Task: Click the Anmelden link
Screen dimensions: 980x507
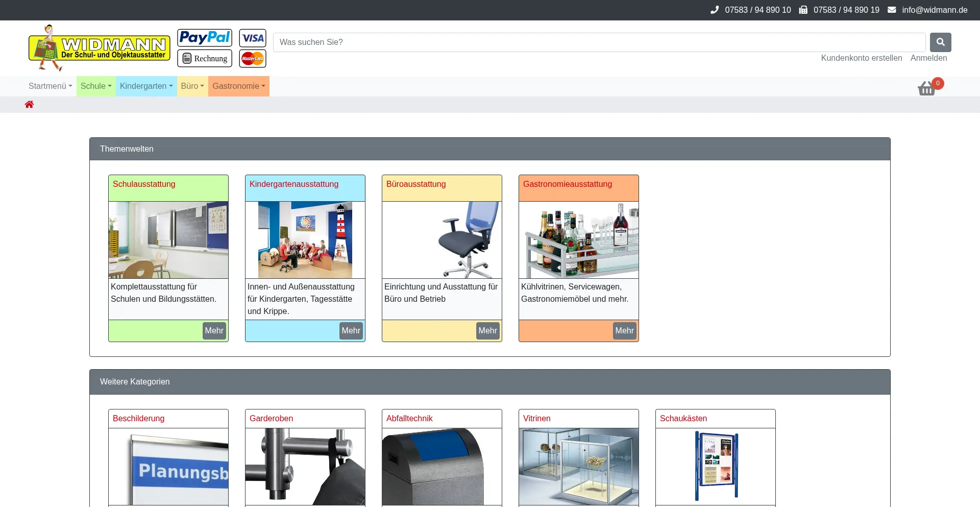Action: pos(929,58)
